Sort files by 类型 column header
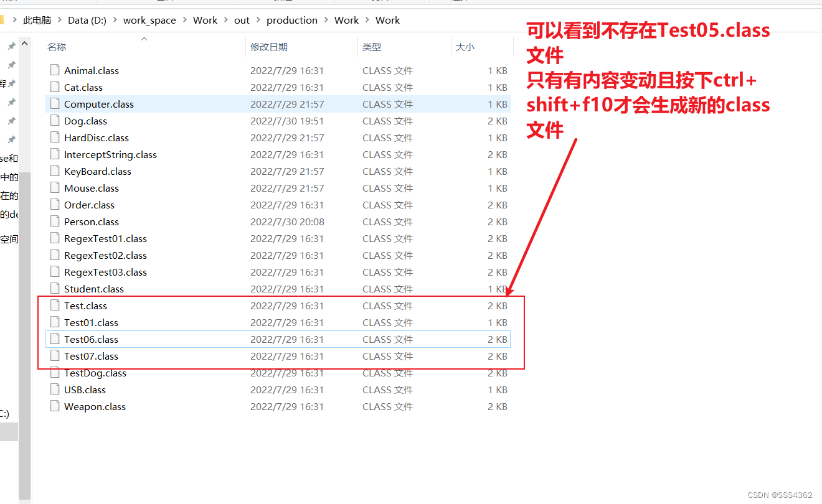The height and width of the screenshot is (504, 822). [372, 47]
